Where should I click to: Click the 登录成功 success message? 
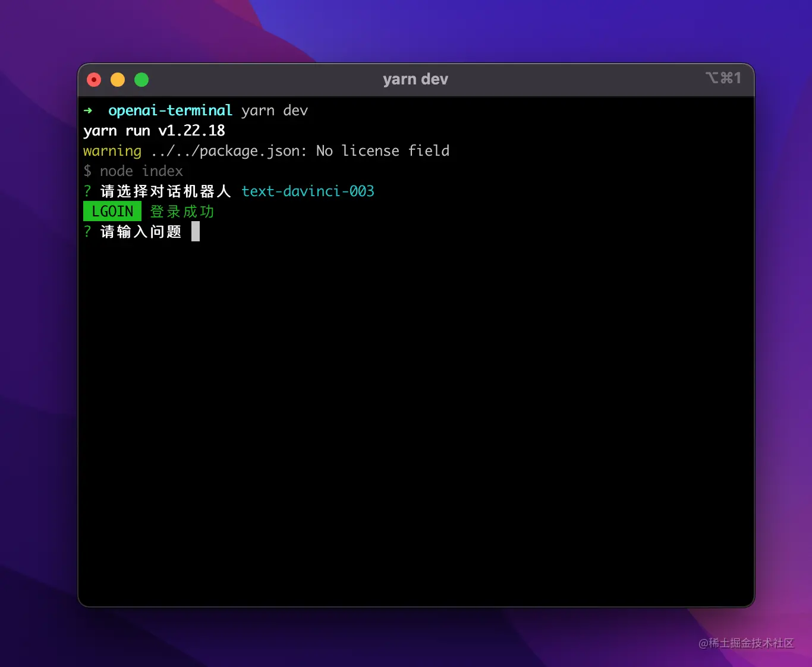point(182,212)
